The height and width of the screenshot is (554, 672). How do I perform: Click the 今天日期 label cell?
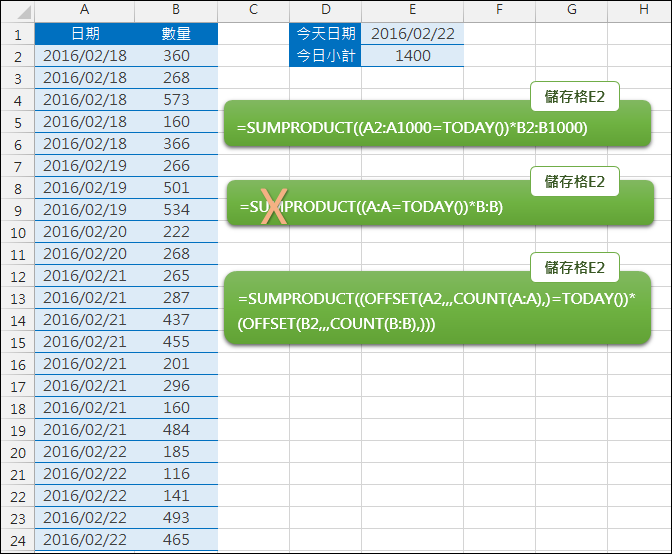[x=325, y=33]
